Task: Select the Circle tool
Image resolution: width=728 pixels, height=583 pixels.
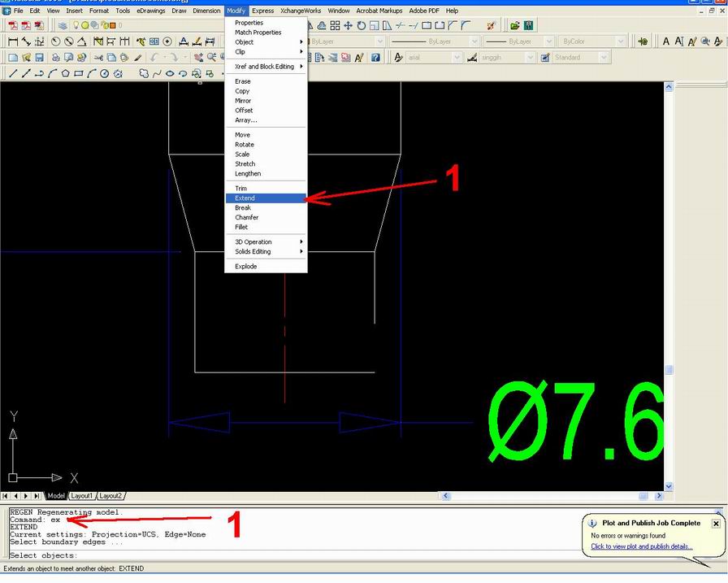Action: click(104, 73)
